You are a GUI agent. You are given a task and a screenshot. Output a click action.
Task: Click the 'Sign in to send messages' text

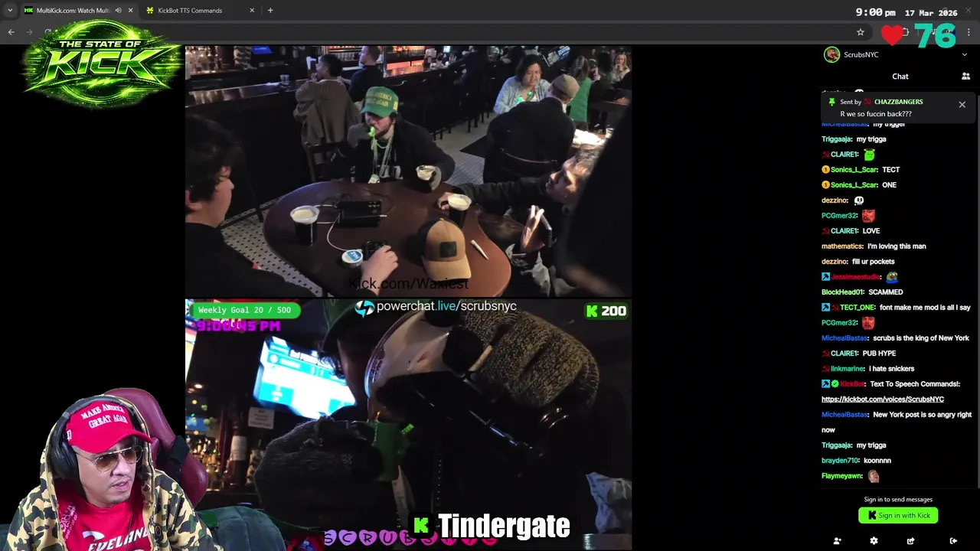[898, 500]
